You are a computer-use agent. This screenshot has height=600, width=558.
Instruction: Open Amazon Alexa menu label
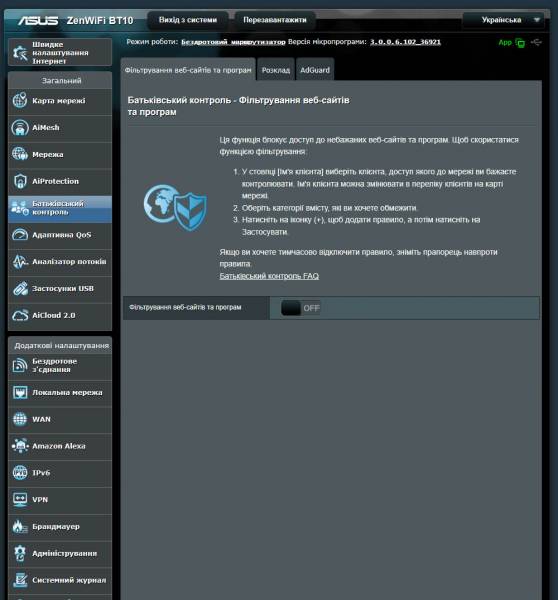59,446
